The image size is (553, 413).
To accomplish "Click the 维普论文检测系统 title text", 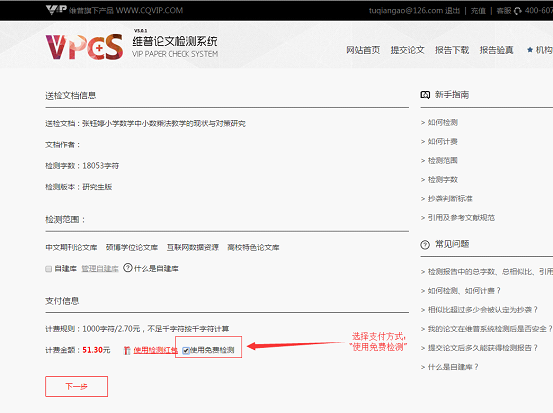I will pyautogui.click(x=175, y=41).
